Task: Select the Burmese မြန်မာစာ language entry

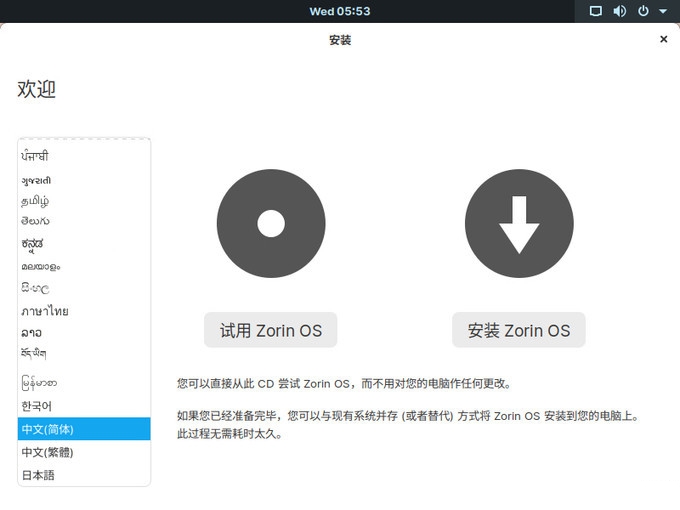Action: (84, 383)
